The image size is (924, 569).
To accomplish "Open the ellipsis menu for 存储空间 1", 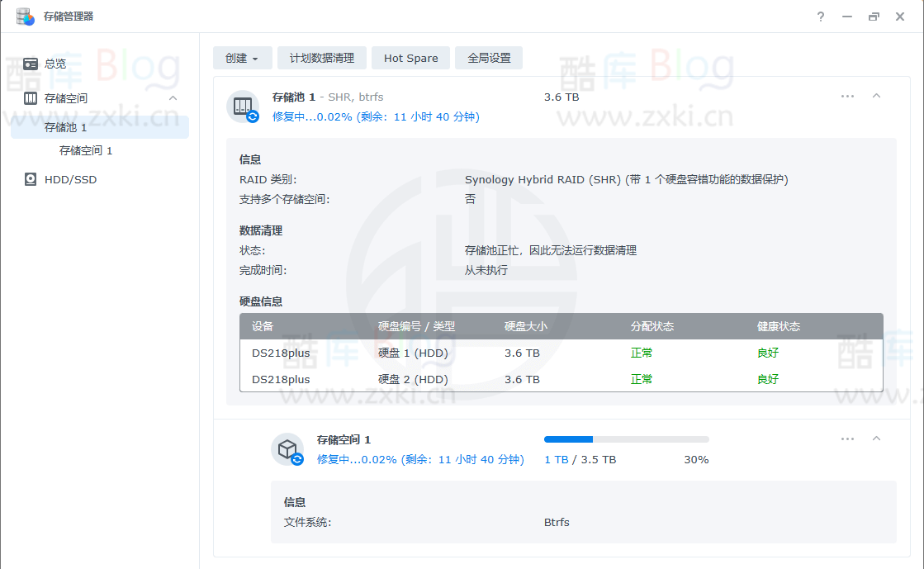I will (847, 439).
